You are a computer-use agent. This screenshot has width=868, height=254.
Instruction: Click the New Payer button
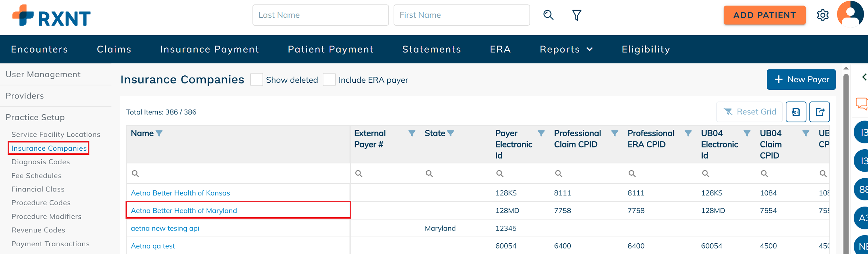[x=801, y=79]
